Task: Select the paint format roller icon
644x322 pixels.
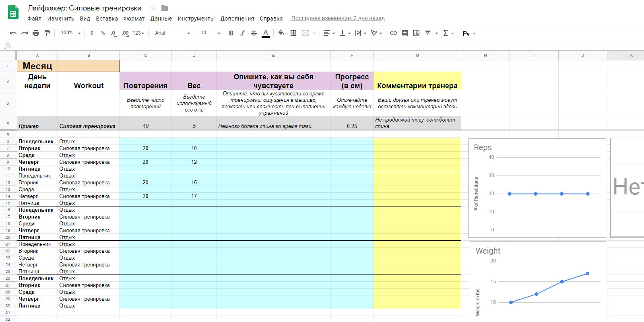Action: click(47, 33)
